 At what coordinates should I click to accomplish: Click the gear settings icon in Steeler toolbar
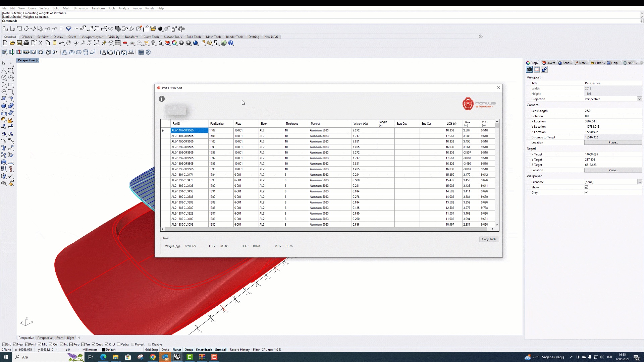click(148, 52)
